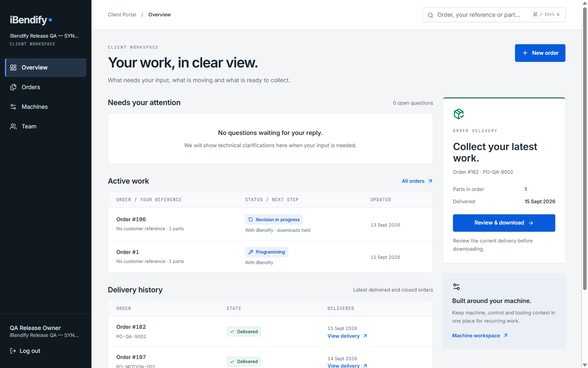Click the '0 open questions' text
This screenshot has height=368, width=588.
413,103
